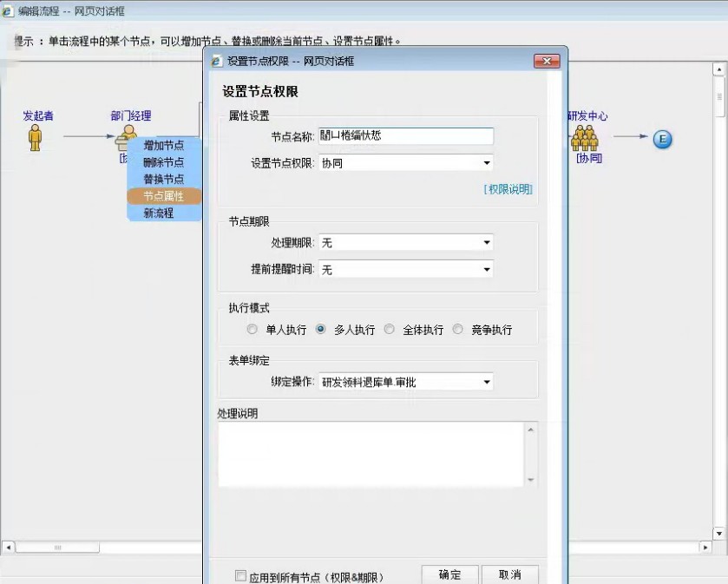This screenshot has height=584, width=728.
Task: Click the IE icon in dialog title bar
Action: coord(217,62)
